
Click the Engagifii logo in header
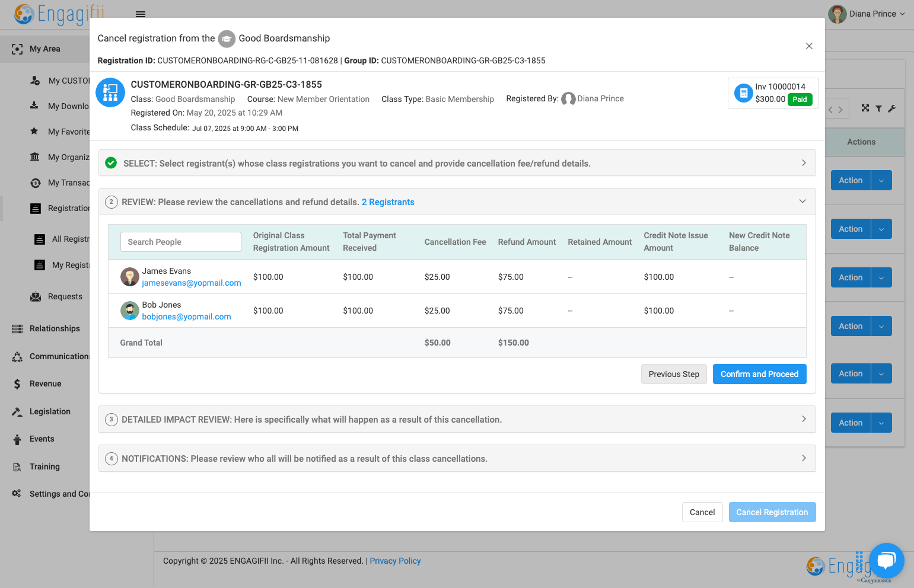[x=59, y=14]
